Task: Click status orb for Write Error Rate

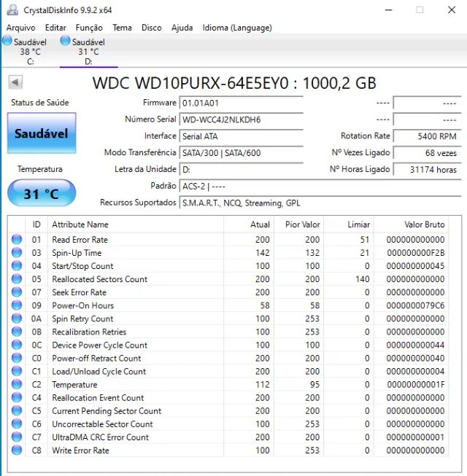Action: coord(17,450)
